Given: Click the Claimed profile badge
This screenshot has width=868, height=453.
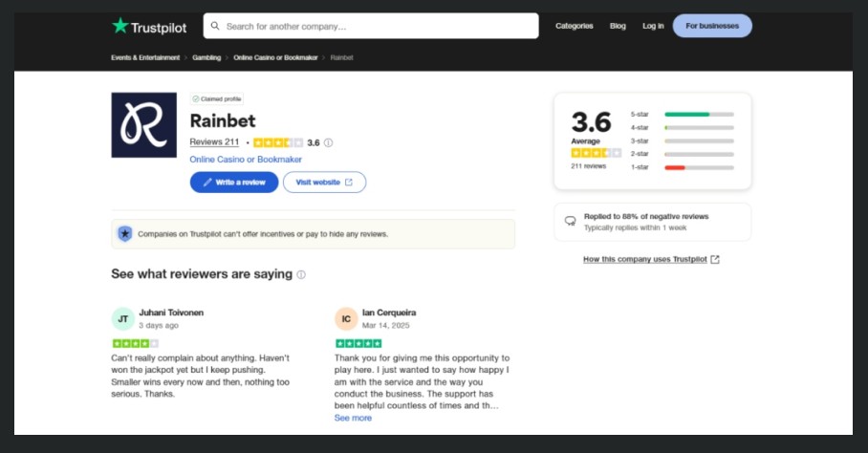Looking at the screenshot, I should [x=217, y=98].
